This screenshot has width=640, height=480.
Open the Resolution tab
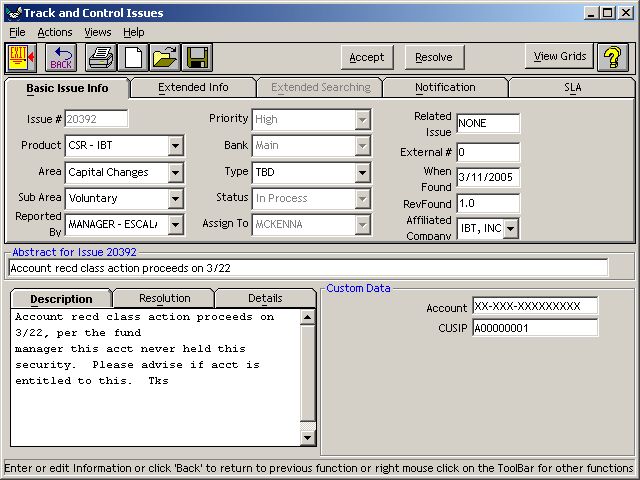(x=164, y=298)
